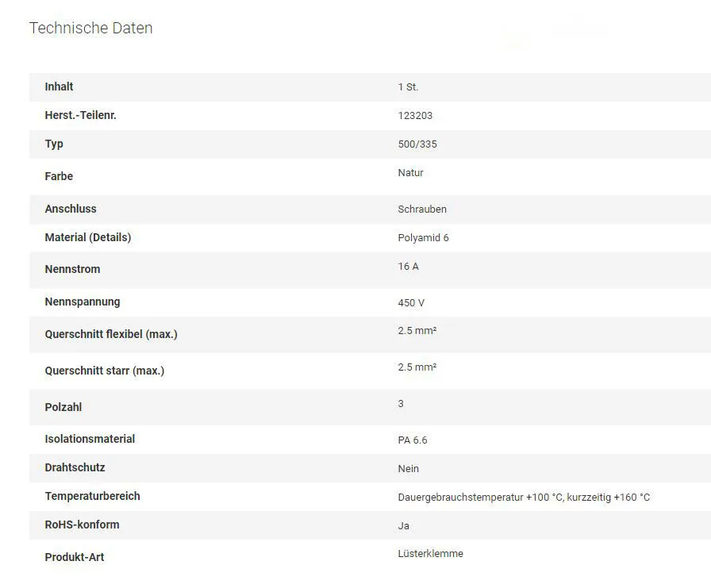Select the Drahtschutz row label
Viewport: 711px width, 588px height.
[x=75, y=467]
